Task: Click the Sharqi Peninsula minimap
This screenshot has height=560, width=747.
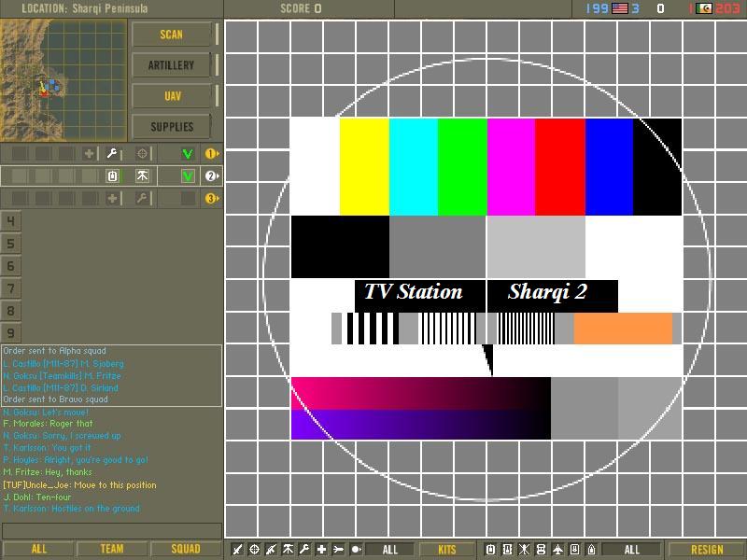Action: (63, 79)
